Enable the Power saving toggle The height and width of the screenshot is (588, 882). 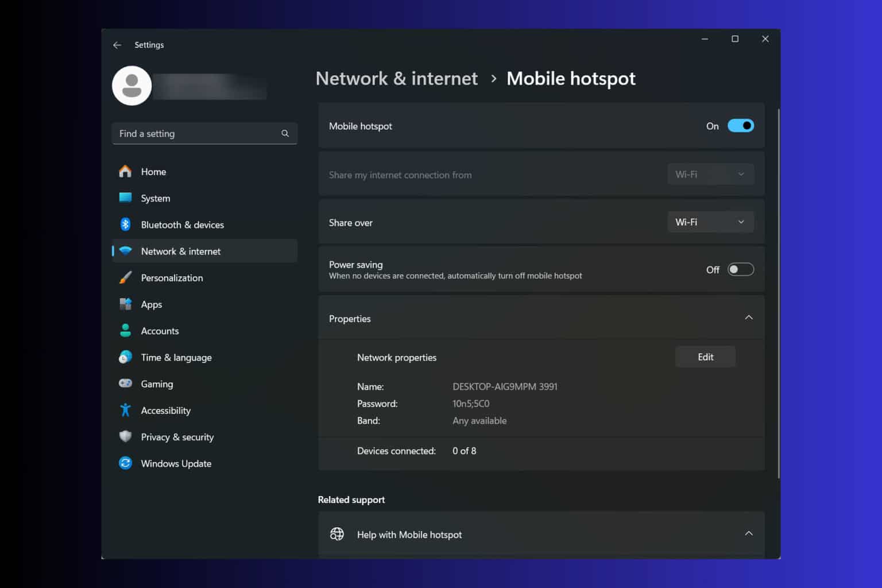(x=741, y=269)
